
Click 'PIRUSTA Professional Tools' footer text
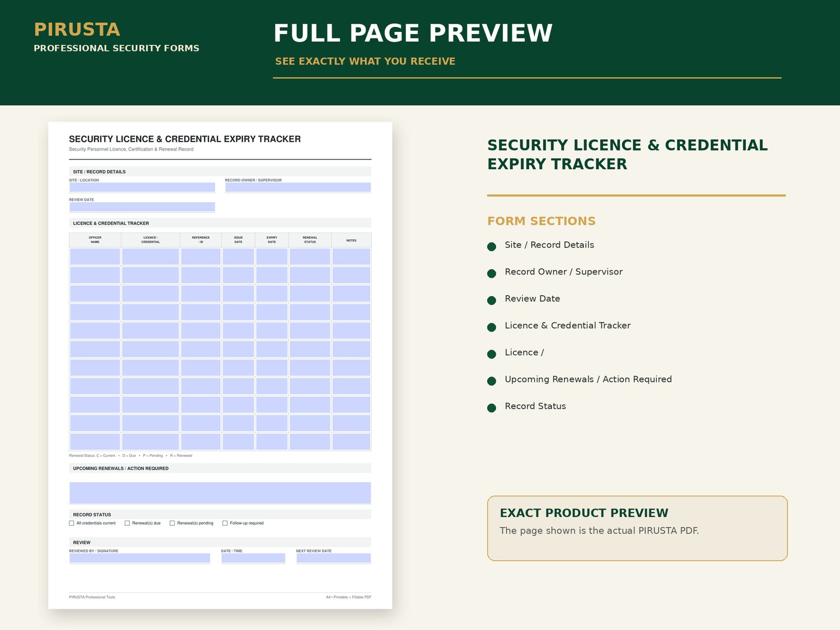[x=92, y=597]
